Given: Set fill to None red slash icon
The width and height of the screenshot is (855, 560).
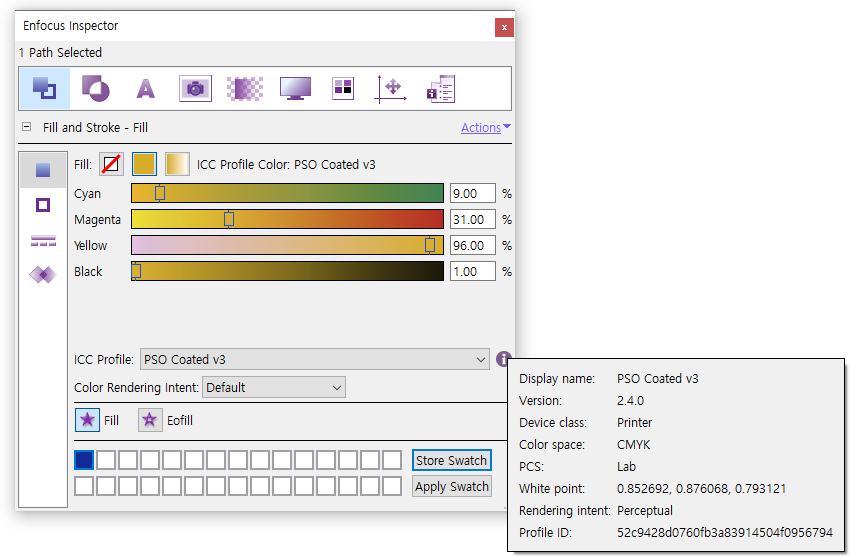Looking at the screenshot, I should (x=111, y=164).
